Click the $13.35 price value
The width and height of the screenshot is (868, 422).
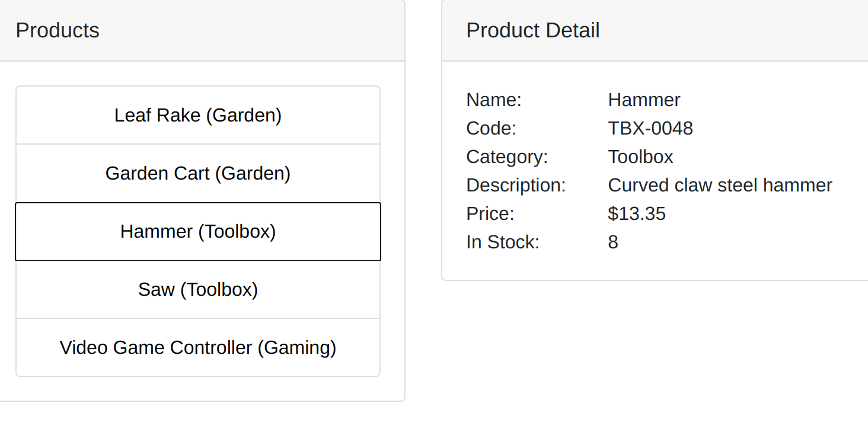pyautogui.click(x=637, y=213)
